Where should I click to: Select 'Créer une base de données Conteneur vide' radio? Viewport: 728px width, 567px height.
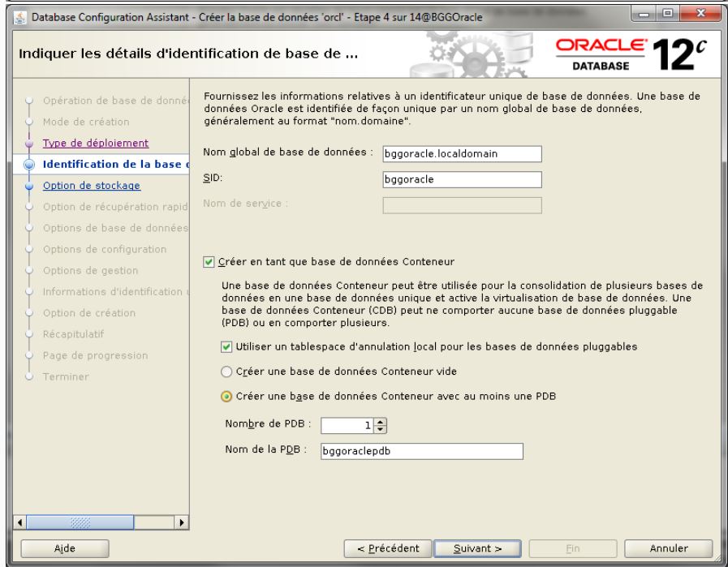pos(226,372)
